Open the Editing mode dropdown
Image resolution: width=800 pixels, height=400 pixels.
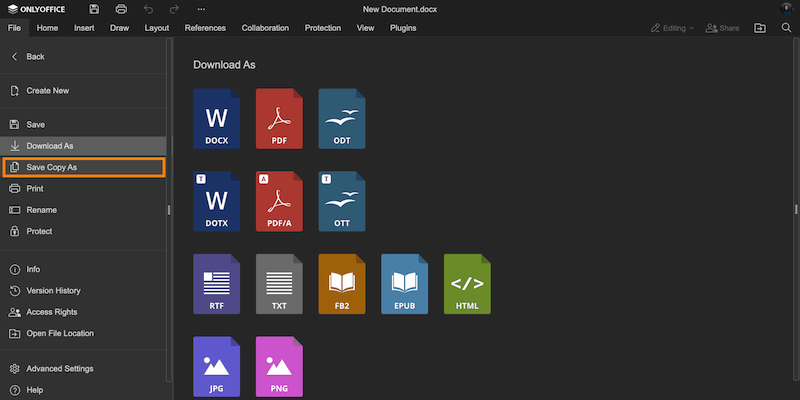tap(671, 28)
